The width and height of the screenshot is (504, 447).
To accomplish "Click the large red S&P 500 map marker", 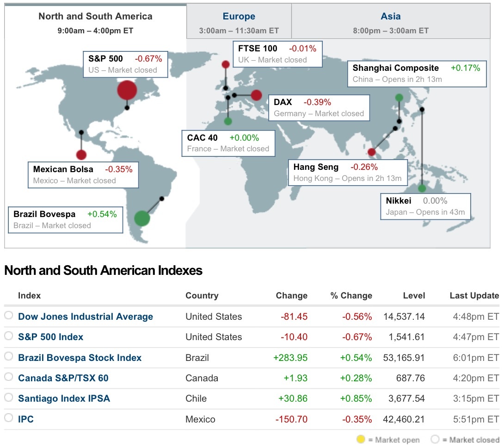I will [x=127, y=90].
